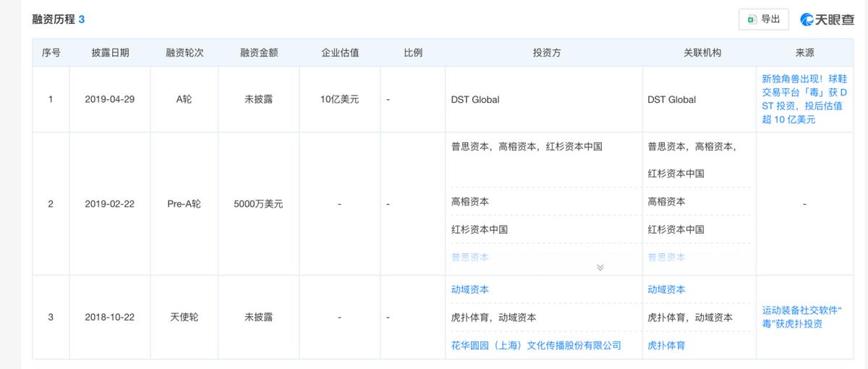Click the 导出 export button
The width and height of the screenshot is (868, 369).
763,20
